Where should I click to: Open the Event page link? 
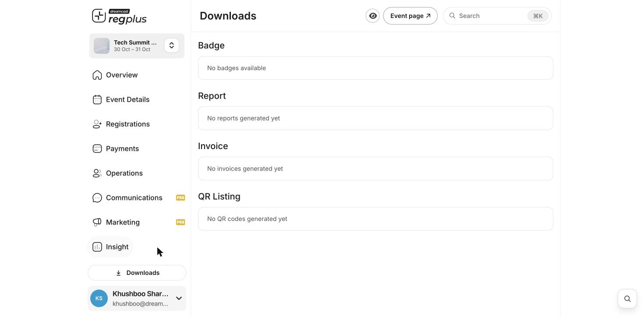click(x=410, y=16)
